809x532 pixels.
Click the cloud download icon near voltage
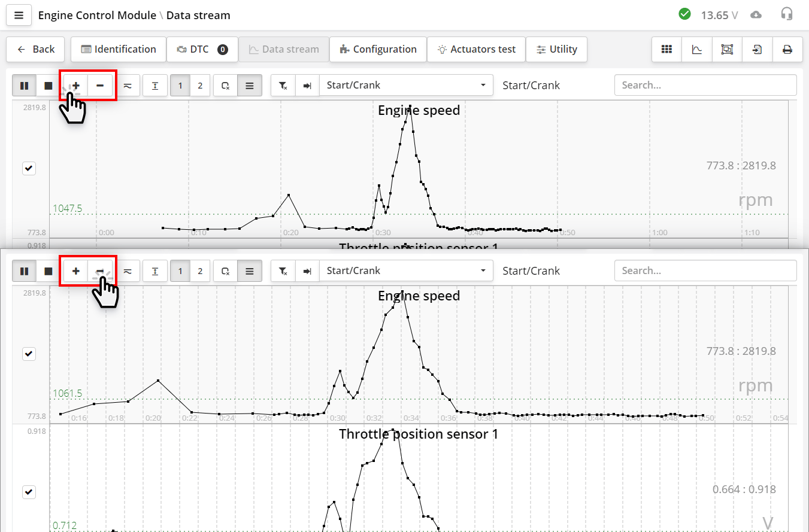tap(756, 15)
